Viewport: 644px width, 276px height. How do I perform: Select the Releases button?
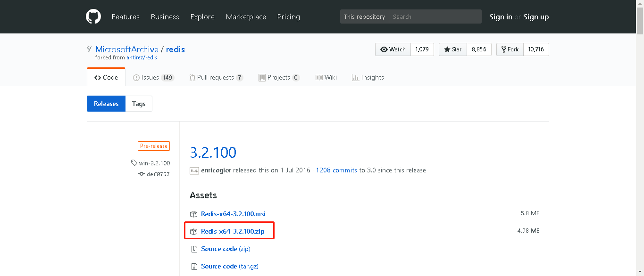(106, 104)
